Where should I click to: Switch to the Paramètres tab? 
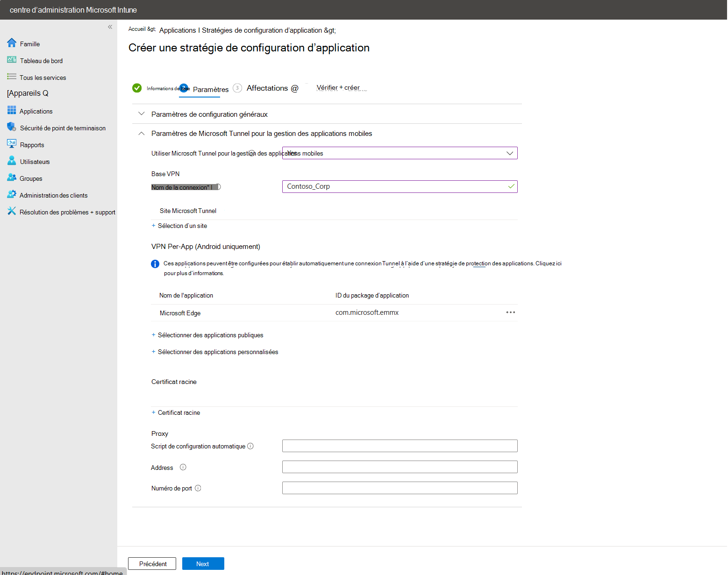point(211,89)
